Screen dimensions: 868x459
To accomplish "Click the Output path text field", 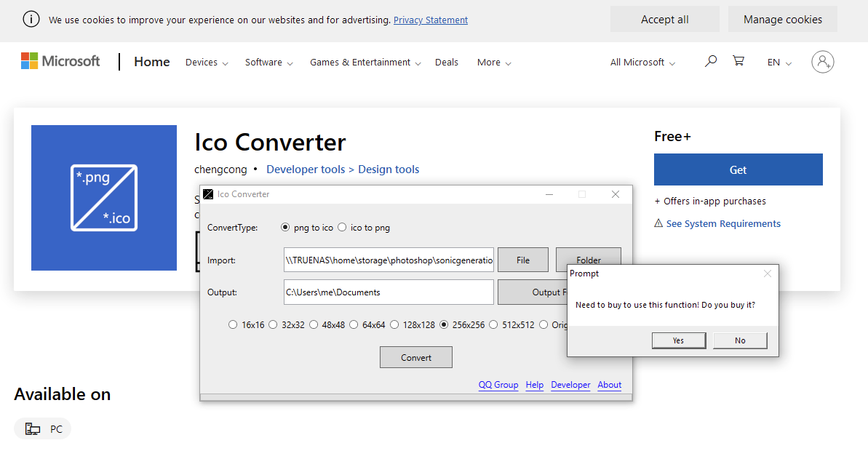I will click(389, 292).
